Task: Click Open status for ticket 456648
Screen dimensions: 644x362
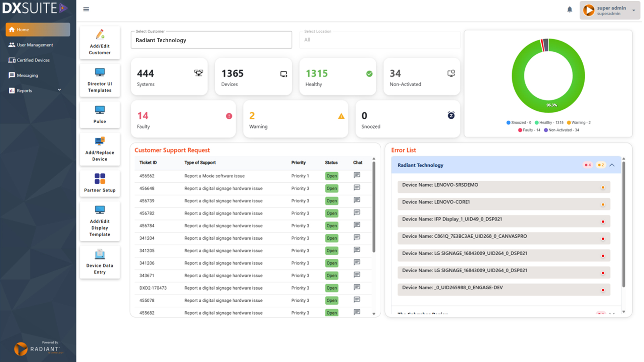Action: [x=331, y=188]
